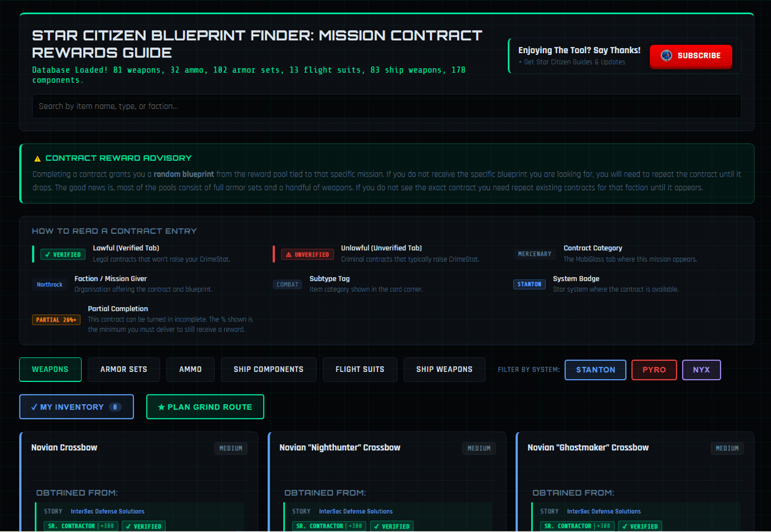Click the inventory count badge
The height and width of the screenshot is (532, 771).
tap(115, 407)
